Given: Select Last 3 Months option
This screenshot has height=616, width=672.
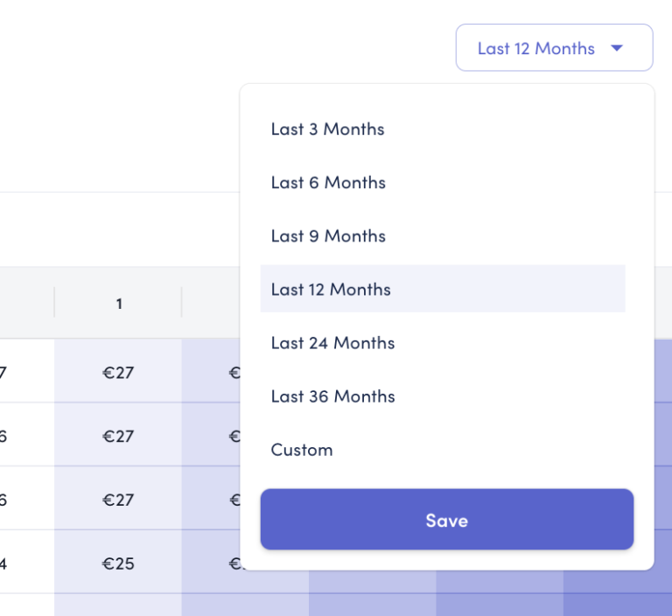Looking at the screenshot, I should [x=327, y=129].
